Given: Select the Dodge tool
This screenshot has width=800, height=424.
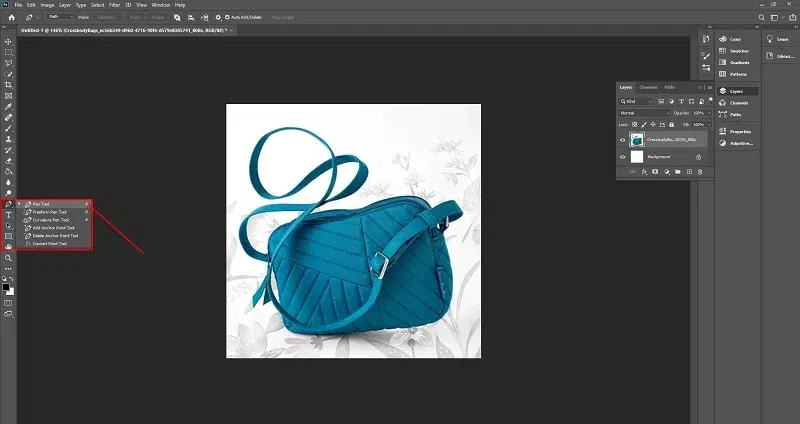Looking at the screenshot, I should click(8, 193).
